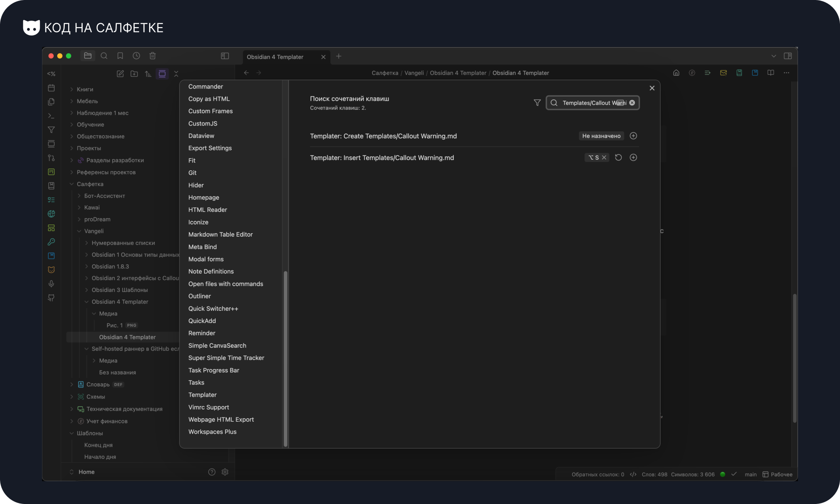
Task: Add hotkey for Create Callout Warning command
Action: 633,136
